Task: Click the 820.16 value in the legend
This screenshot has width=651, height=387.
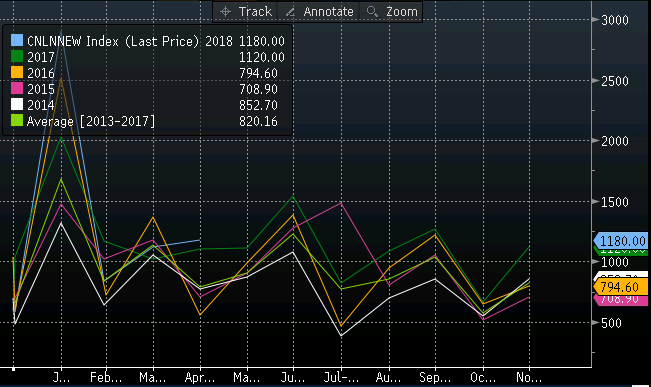Action: (258, 121)
